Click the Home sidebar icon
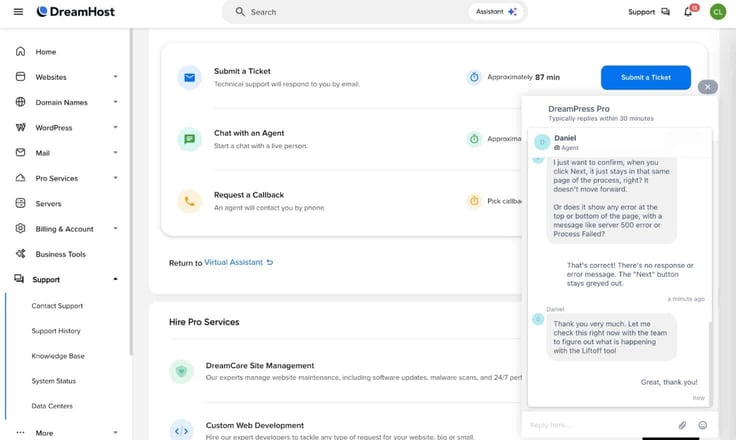Viewport: 736px width, 440px height. [20, 51]
